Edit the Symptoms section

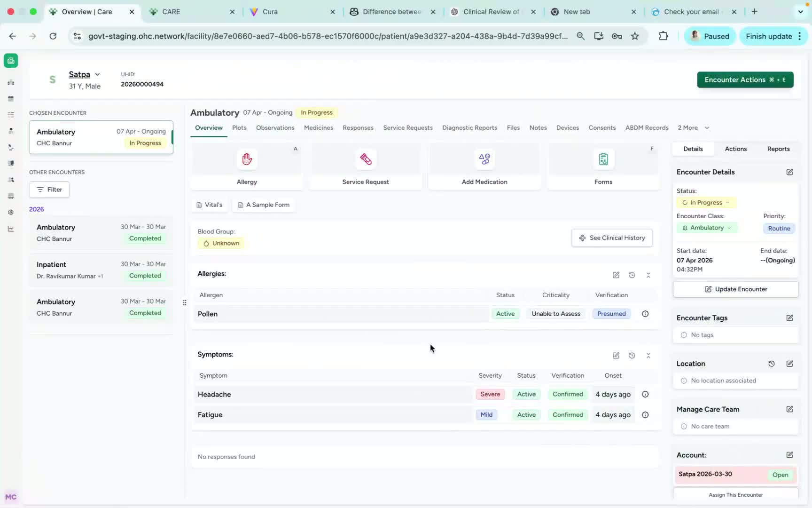click(x=616, y=356)
